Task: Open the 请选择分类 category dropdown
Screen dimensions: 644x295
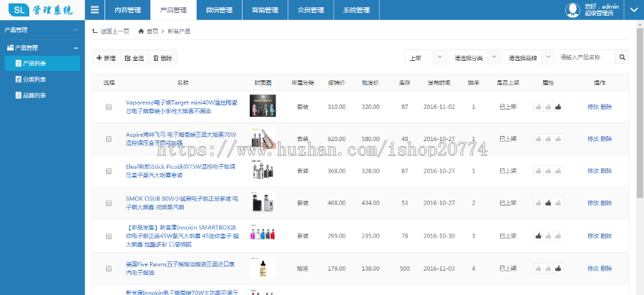Action: pos(474,57)
